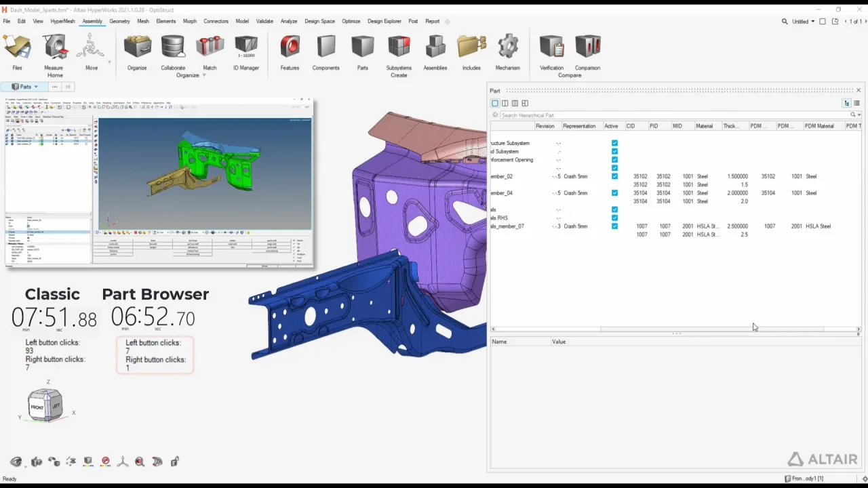Toggle Active checkbox for Structure Subsystem

coord(614,143)
